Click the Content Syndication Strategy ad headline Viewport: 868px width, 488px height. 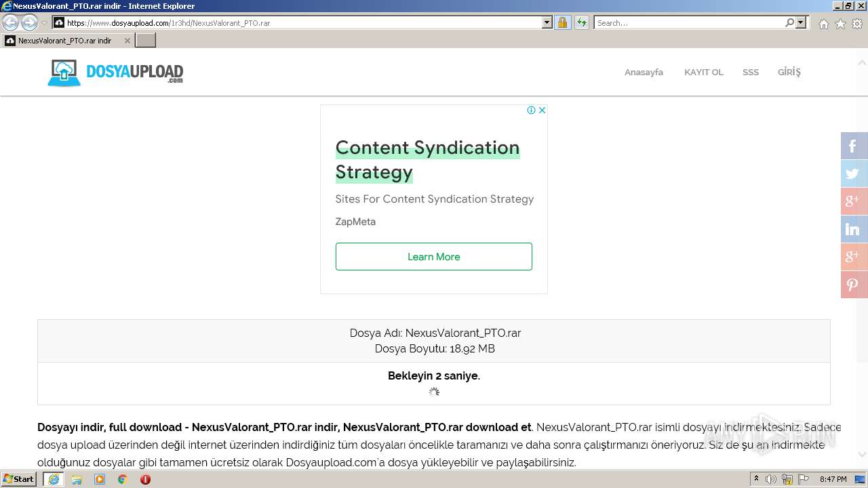click(x=427, y=160)
